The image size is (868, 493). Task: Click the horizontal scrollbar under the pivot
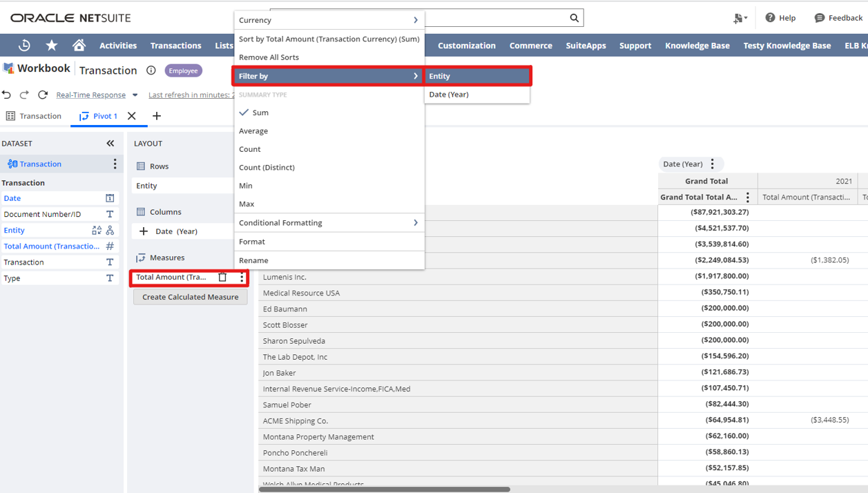[385, 490]
